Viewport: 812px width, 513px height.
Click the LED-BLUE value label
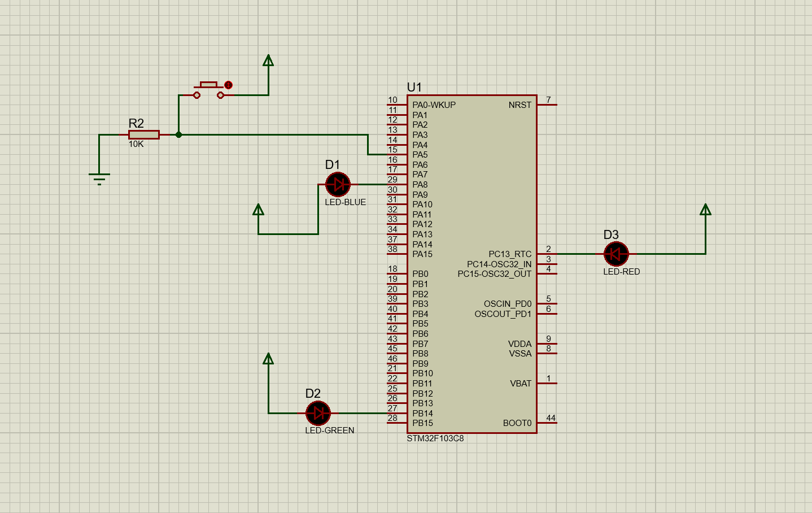[x=346, y=202]
